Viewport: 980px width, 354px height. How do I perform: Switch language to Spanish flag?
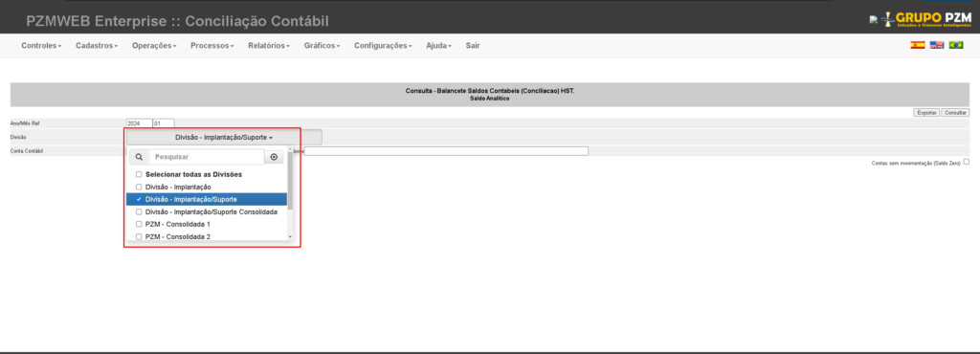[918, 45]
